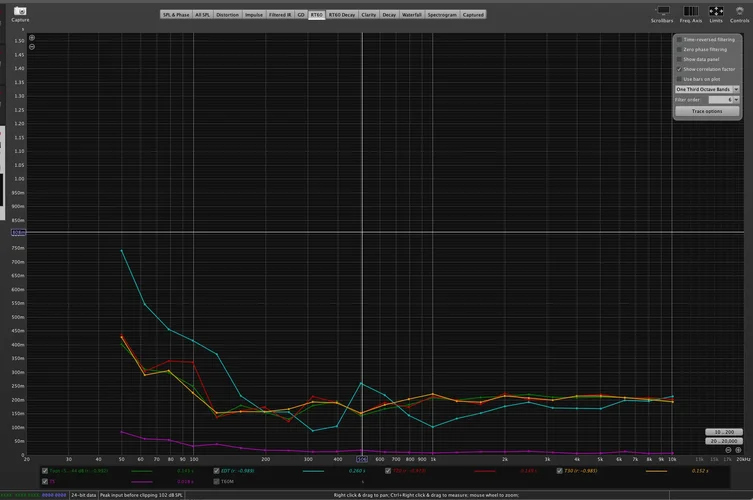Open the SPL & Phase tab

point(176,15)
